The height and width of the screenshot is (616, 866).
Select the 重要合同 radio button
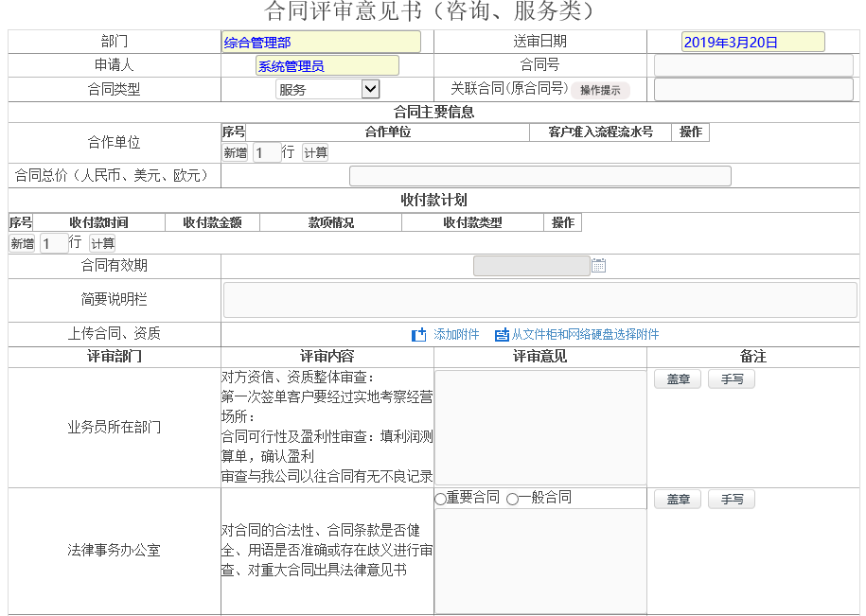pyautogui.click(x=441, y=499)
